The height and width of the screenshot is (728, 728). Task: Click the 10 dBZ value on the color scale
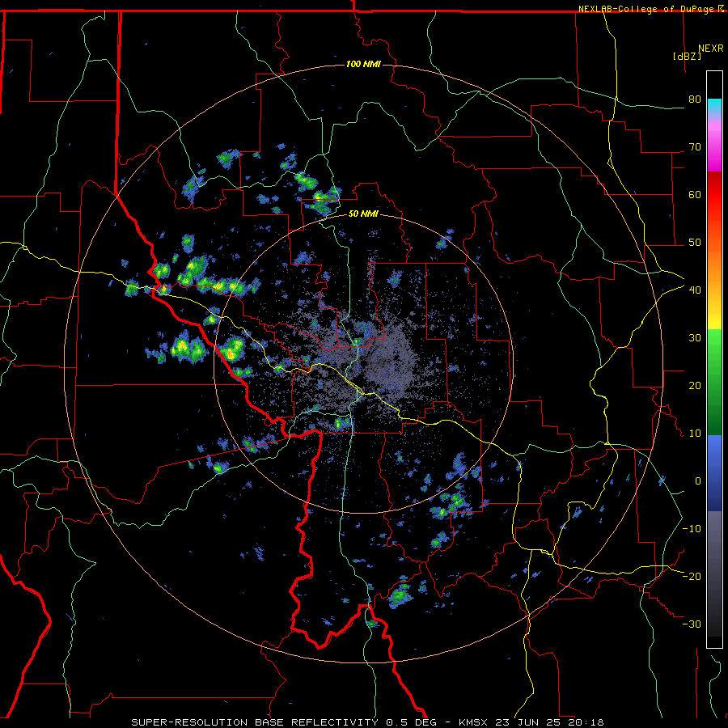coord(695,434)
